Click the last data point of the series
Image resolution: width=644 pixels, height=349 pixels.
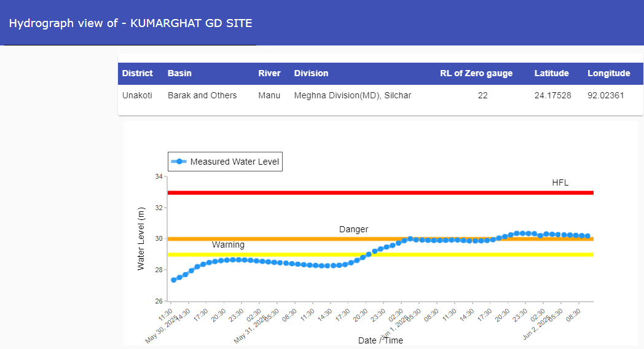point(587,236)
